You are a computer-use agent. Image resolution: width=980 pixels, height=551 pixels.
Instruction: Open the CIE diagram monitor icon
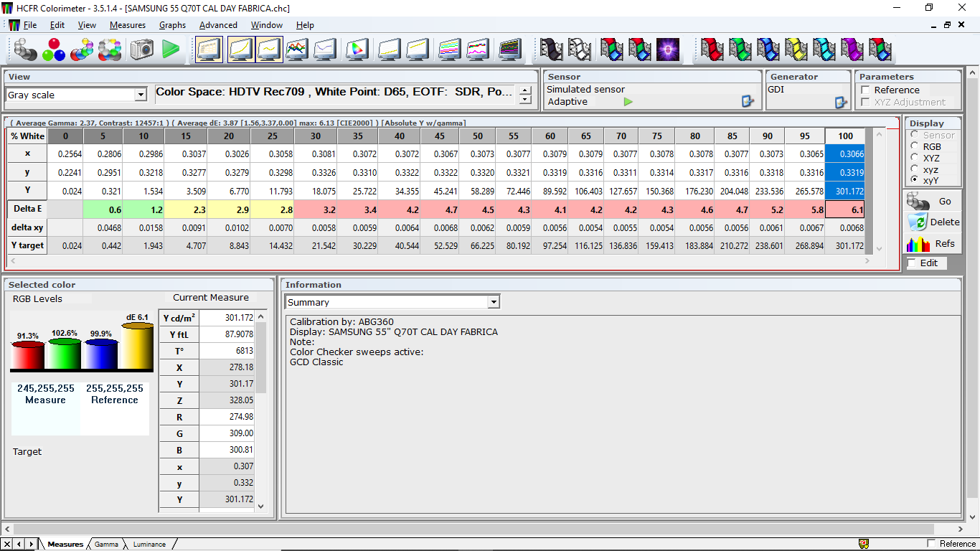tap(357, 50)
